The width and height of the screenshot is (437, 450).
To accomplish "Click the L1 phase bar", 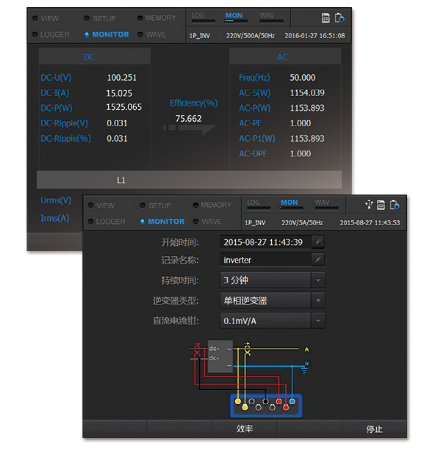I will pos(189,180).
